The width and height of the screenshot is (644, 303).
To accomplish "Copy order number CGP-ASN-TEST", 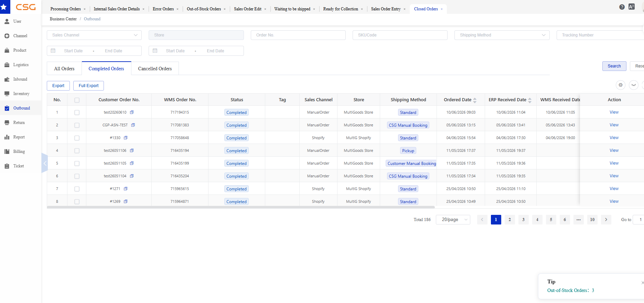I will [133, 125].
